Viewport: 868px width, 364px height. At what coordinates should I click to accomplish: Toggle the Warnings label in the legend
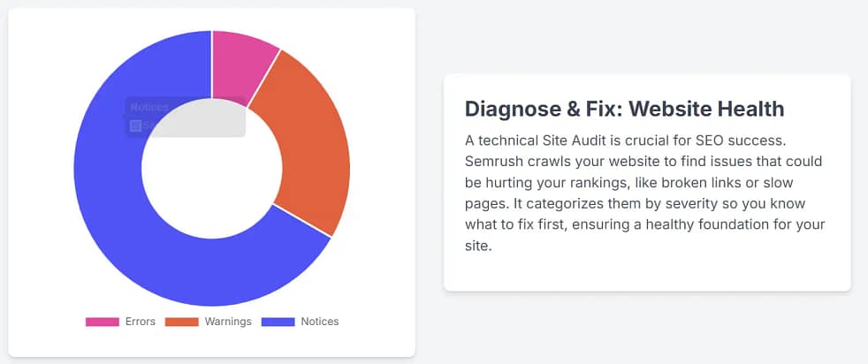point(228,322)
